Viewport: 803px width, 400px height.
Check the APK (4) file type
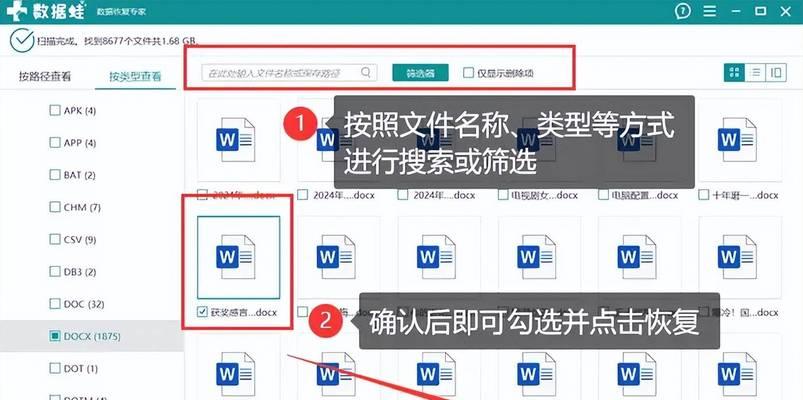55,110
